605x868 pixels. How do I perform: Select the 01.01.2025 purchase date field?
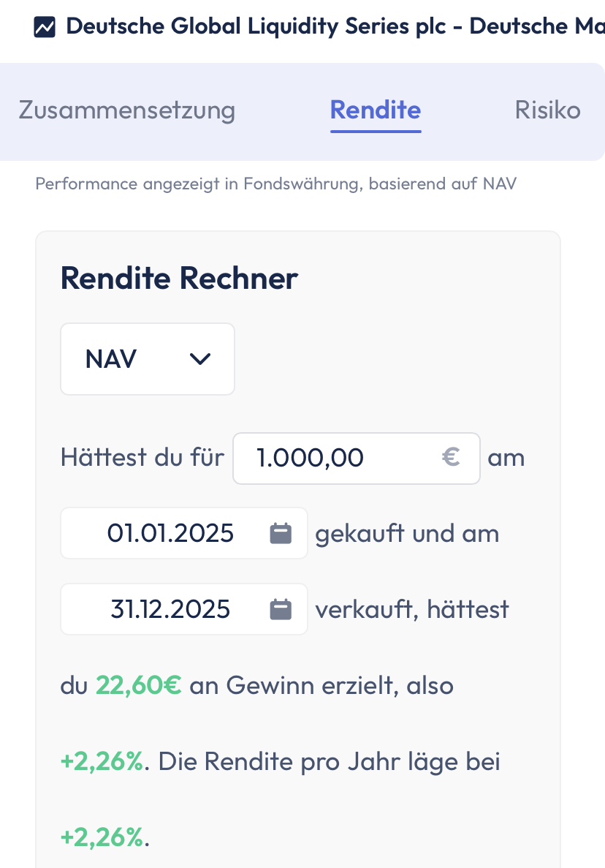click(x=184, y=533)
